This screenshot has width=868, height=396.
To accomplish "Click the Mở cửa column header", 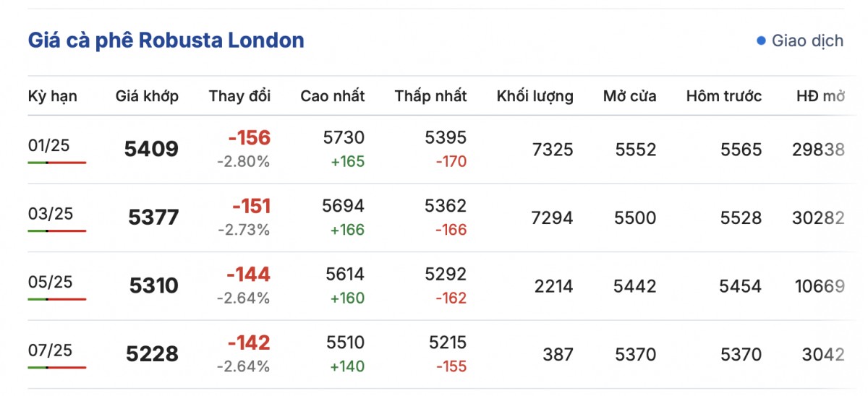I will [629, 96].
